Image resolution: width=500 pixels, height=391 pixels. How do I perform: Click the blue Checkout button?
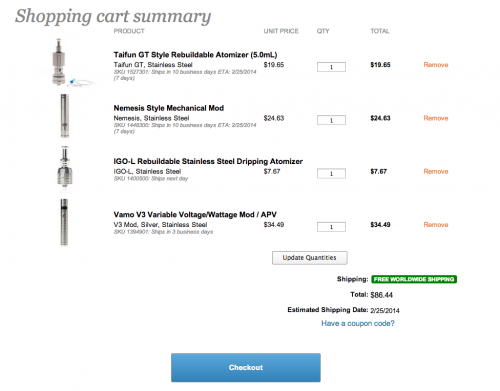[x=246, y=367]
